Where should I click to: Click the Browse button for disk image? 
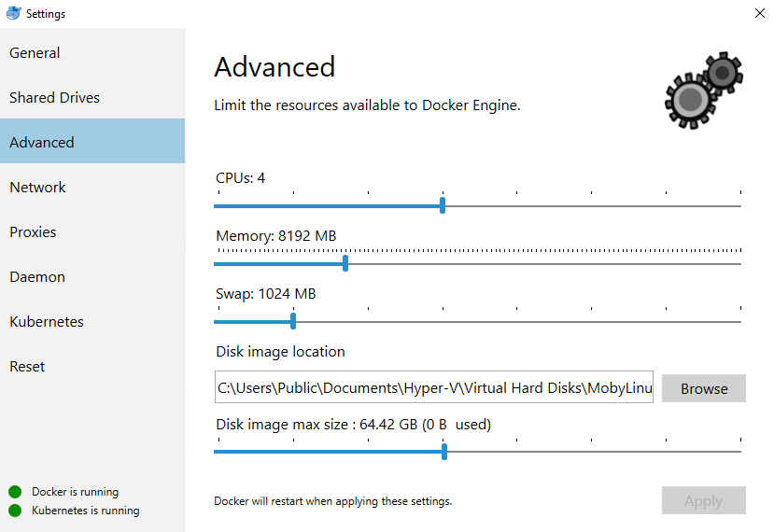point(704,388)
